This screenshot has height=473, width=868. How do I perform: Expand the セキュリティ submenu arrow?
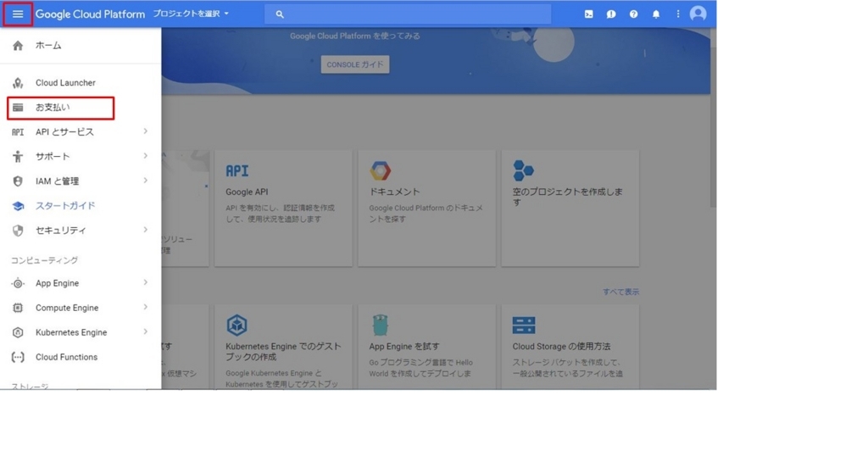(146, 230)
